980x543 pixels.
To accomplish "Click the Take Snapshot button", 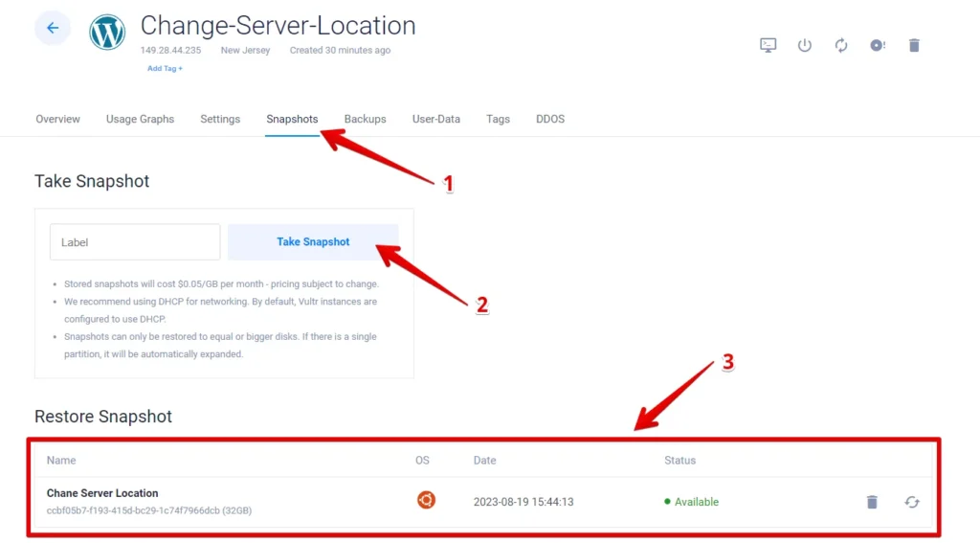I will [x=313, y=242].
